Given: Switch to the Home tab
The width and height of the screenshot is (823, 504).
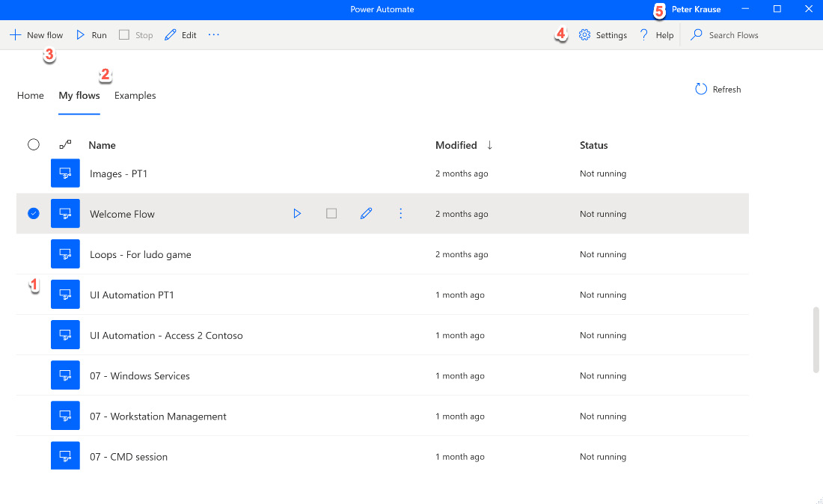Looking at the screenshot, I should (31, 96).
